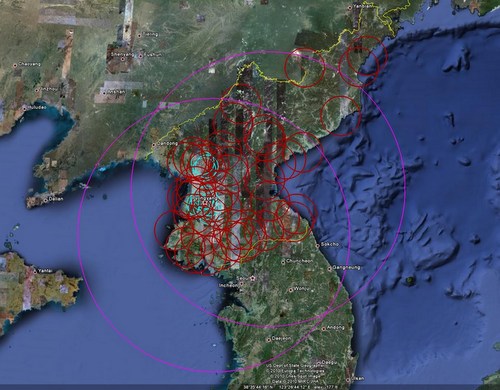Click the Dalian city marker
Image resolution: width=500 pixels, height=390 pixels.
click(x=46, y=200)
